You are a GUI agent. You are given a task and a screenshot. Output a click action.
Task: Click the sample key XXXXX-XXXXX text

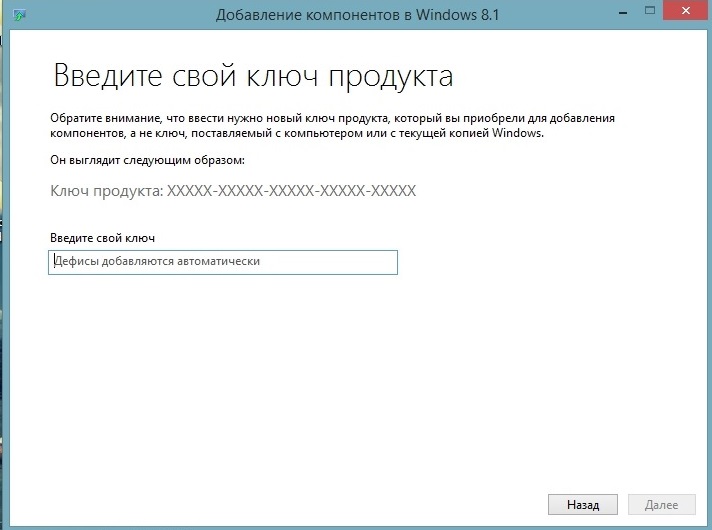pyautogui.click(x=291, y=190)
